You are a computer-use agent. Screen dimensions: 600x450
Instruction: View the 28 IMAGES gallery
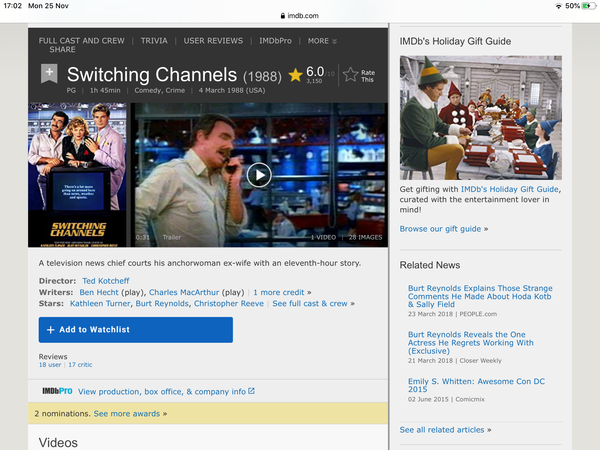[x=365, y=237]
